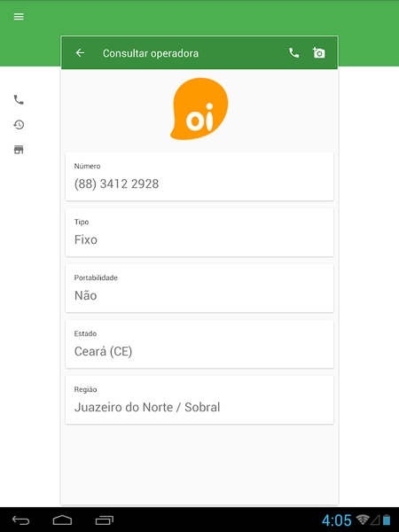399x532 pixels.
Task: Tap the add photo camera icon
Action: click(x=318, y=53)
